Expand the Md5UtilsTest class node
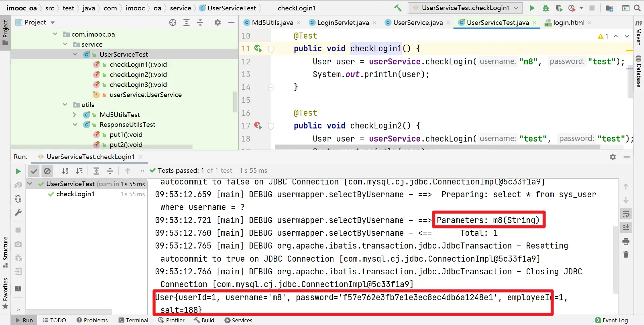Image resolution: width=644 pixels, height=325 pixels. click(75, 115)
